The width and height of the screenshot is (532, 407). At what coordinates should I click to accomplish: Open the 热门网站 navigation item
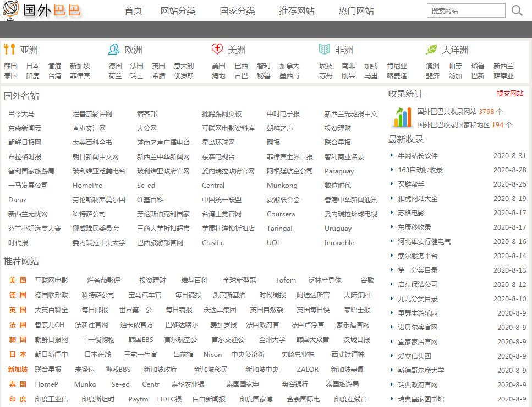(x=355, y=10)
